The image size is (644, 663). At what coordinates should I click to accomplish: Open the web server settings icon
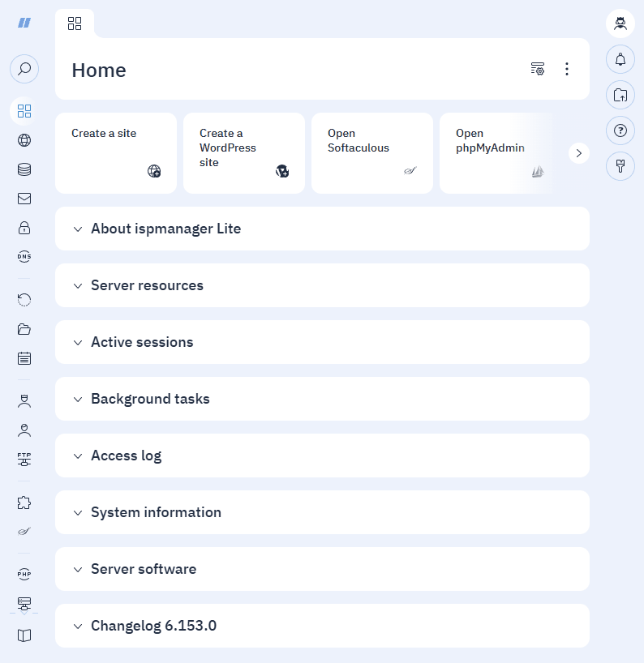click(24, 603)
